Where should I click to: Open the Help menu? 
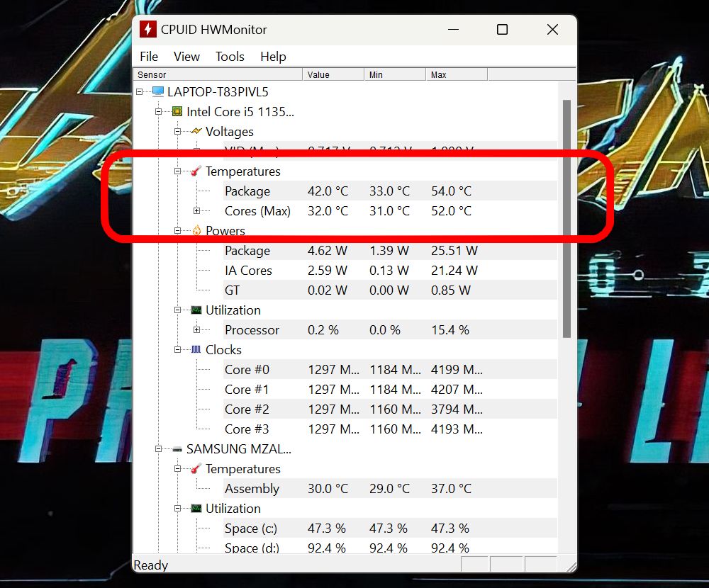(273, 57)
